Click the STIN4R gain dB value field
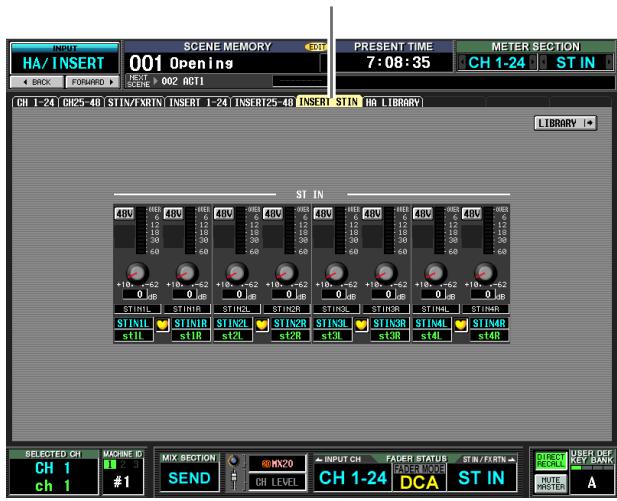 (x=483, y=294)
